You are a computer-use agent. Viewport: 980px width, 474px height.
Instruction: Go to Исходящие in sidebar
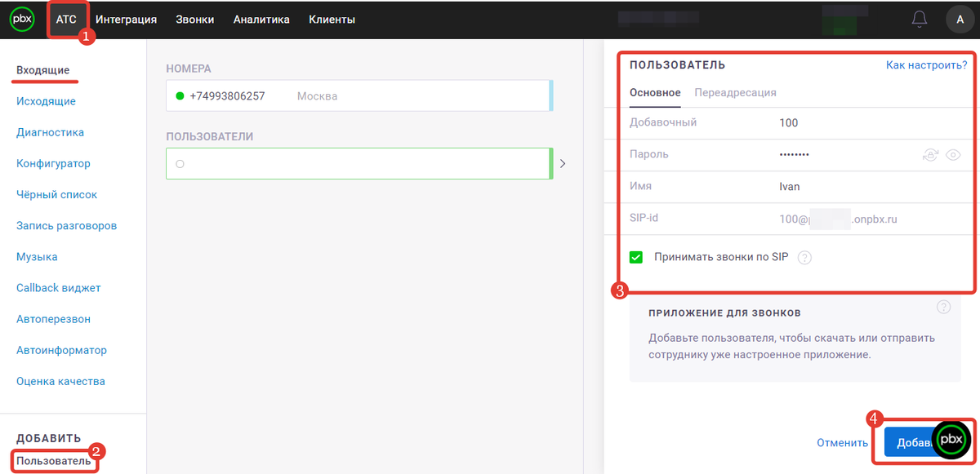(46, 101)
